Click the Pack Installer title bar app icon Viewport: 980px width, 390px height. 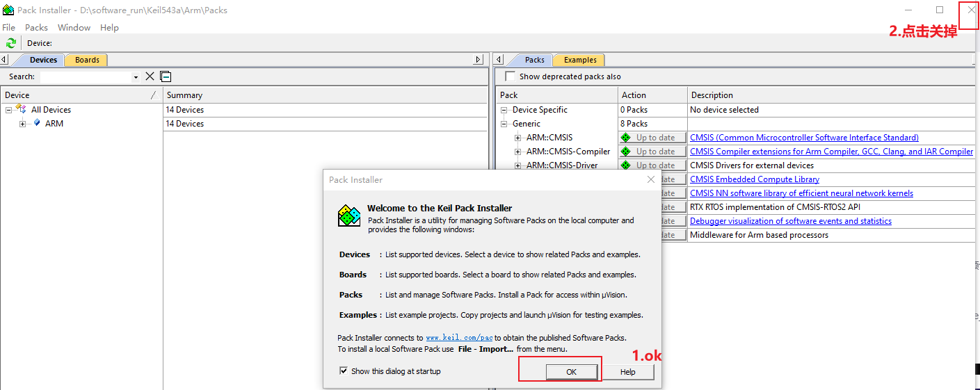point(8,10)
